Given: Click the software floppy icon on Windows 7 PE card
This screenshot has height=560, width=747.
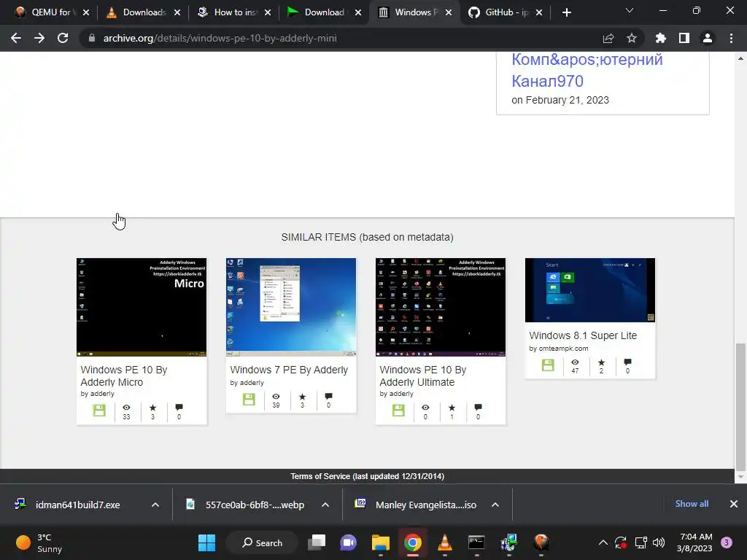Looking at the screenshot, I should (x=249, y=399).
